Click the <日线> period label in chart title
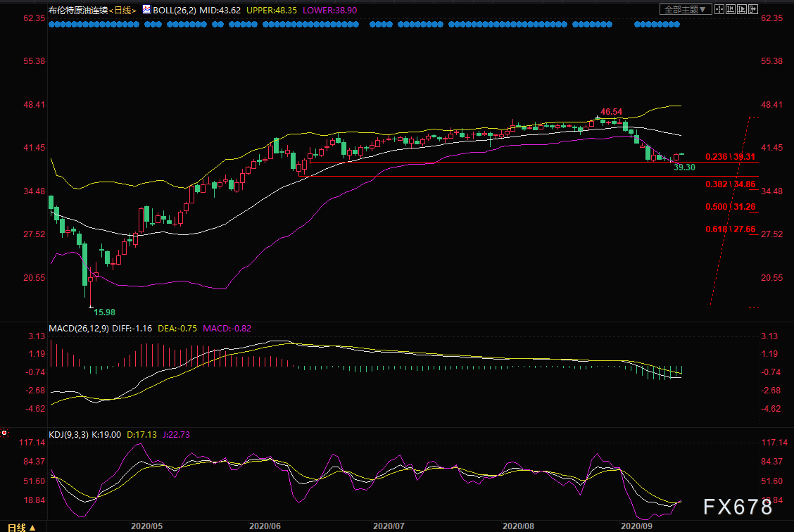Viewport: 794px width, 532px height. click(121, 10)
